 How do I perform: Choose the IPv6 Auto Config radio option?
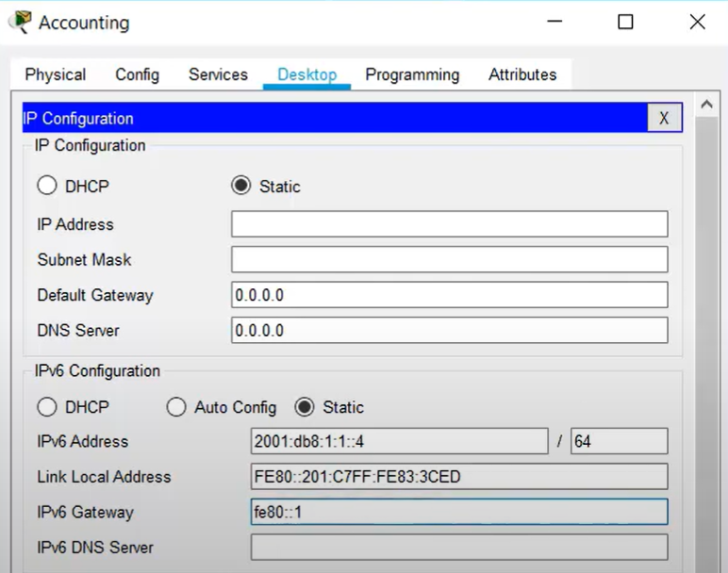[x=176, y=407]
